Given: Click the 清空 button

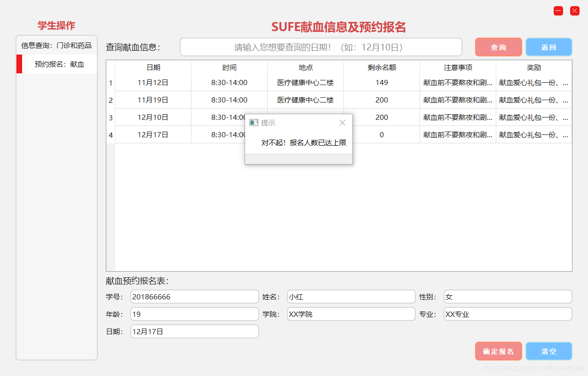Looking at the screenshot, I should click(549, 351).
